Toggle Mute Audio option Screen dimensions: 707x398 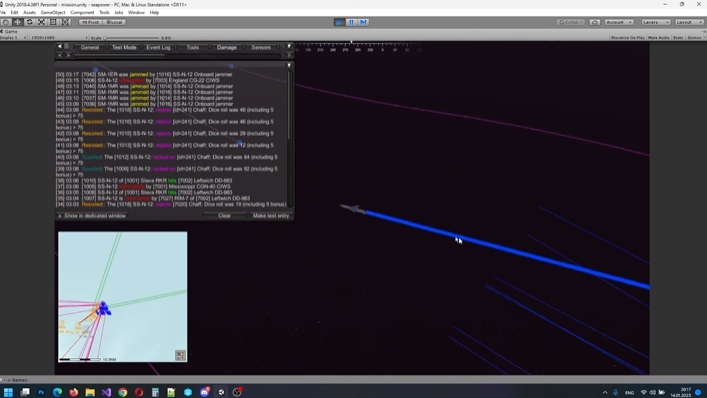(x=658, y=38)
